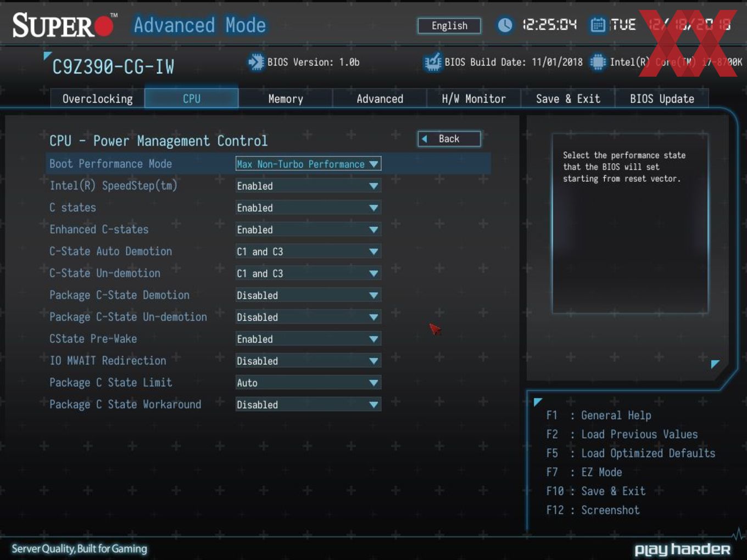The height and width of the screenshot is (560, 747).
Task: Open the Advanced tab
Action: pyautogui.click(x=380, y=99)
